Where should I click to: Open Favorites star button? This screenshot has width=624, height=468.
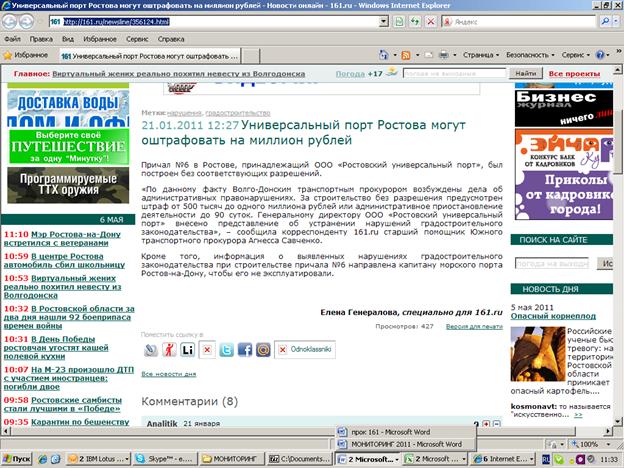pyautogui.click(x=26, y=55)
